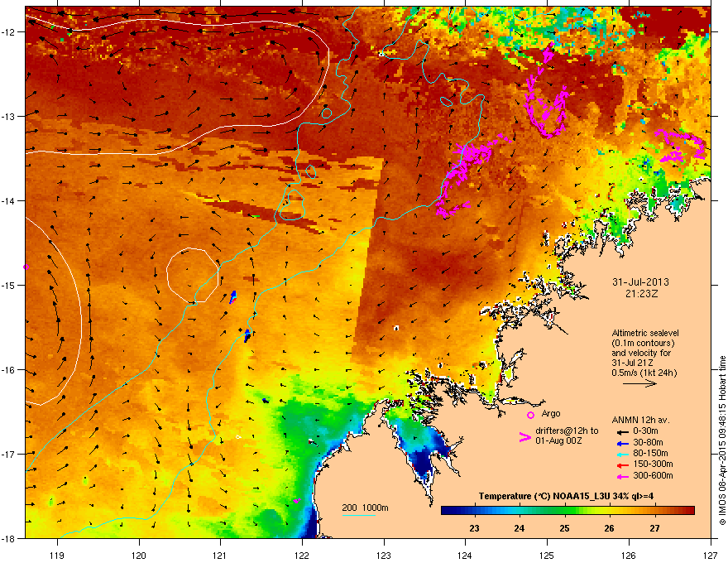
Task: Click the '0.5m/s (1kt 24h)' text
Action: point(644,373)
